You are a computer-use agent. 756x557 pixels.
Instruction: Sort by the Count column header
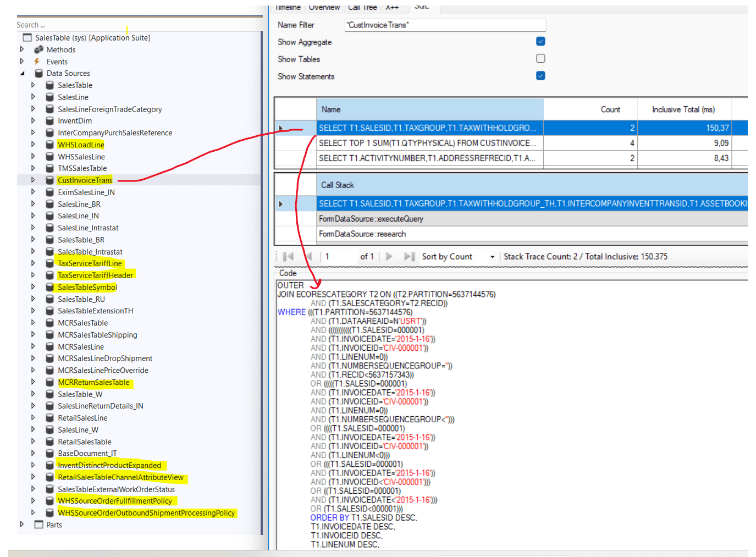[x=610, y=109]
